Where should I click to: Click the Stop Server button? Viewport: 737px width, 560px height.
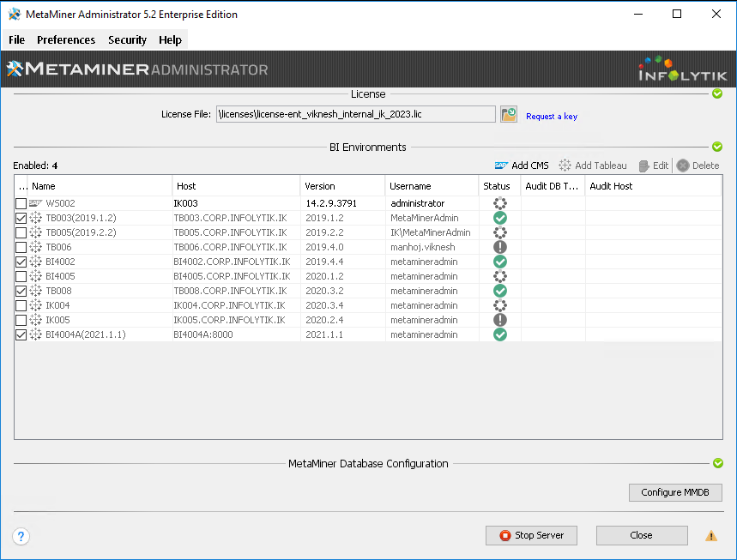(x=531, y=536)
